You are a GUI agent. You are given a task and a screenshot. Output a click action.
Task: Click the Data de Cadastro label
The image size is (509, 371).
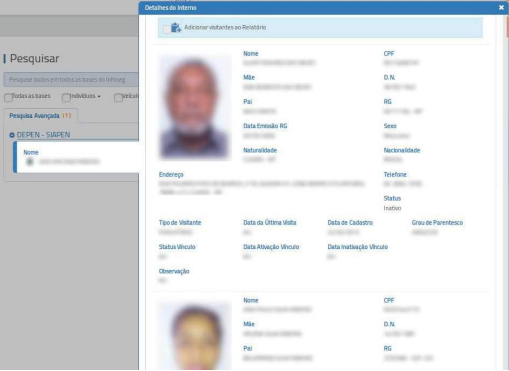point(350,222)
